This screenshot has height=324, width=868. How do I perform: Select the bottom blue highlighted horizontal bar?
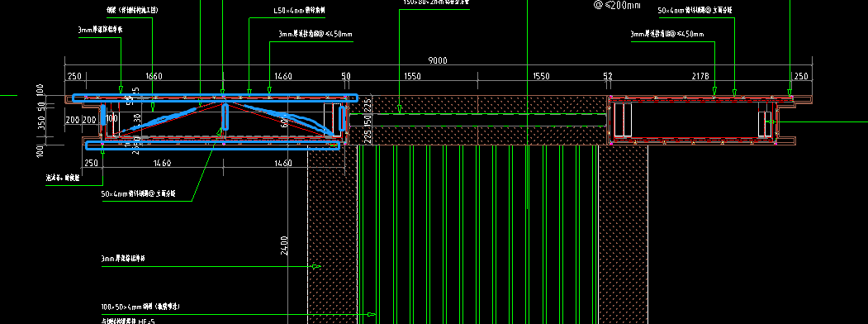point(212,145)
